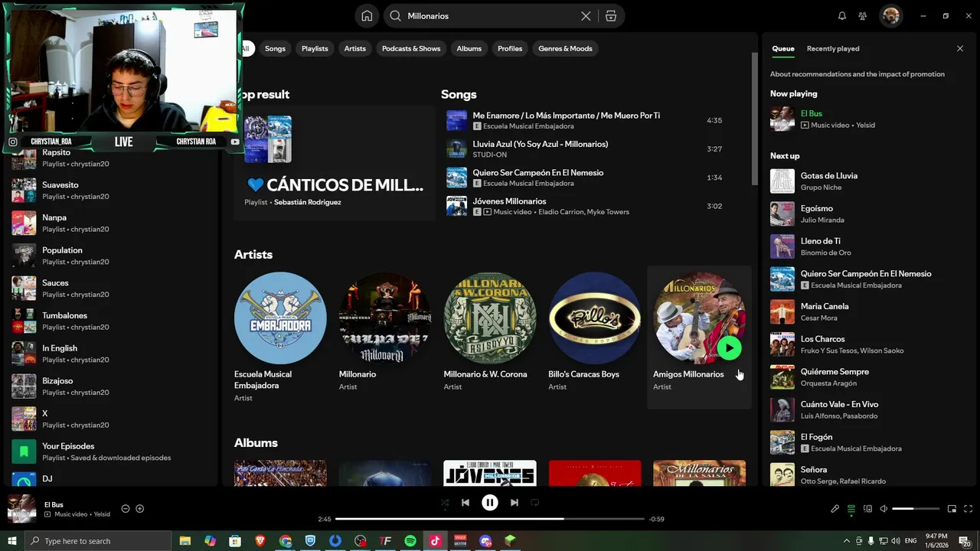Image resolution: width=980 pixels, height=551 pixels.
Task: Select the Queue tab
Action: 782,48
